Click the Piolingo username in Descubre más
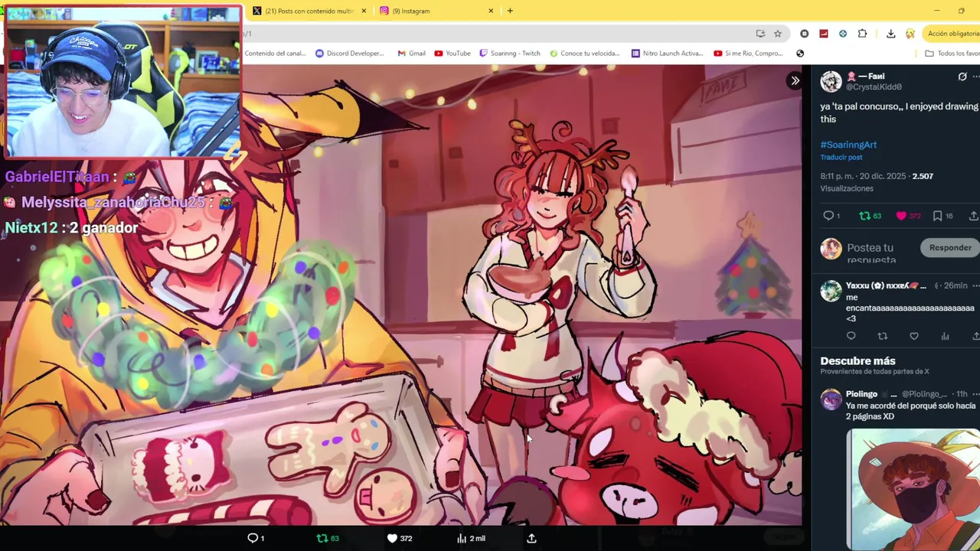Screen dimensions: 980x551 tap(861, 394)
